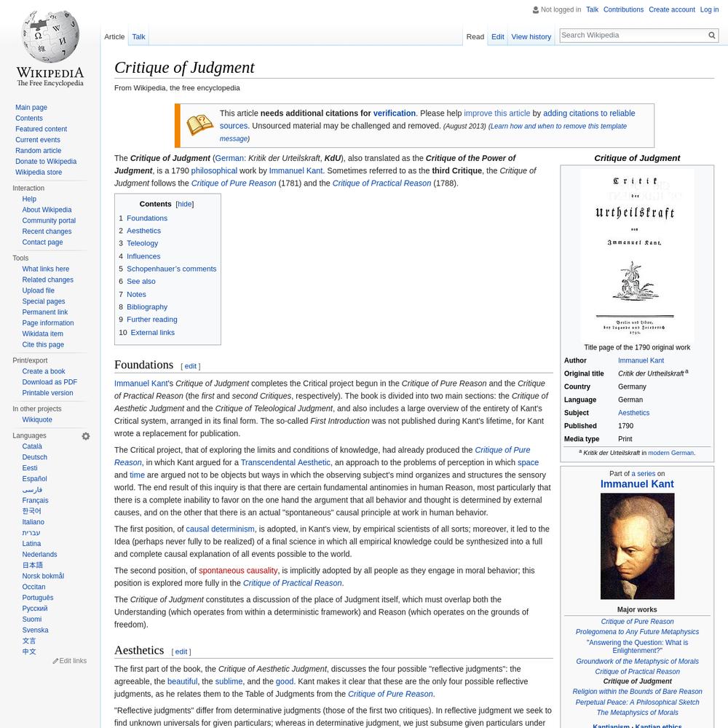Click Transcendental Aesthetic link
This screenshot has height=728, width=728.
[285, 463]
